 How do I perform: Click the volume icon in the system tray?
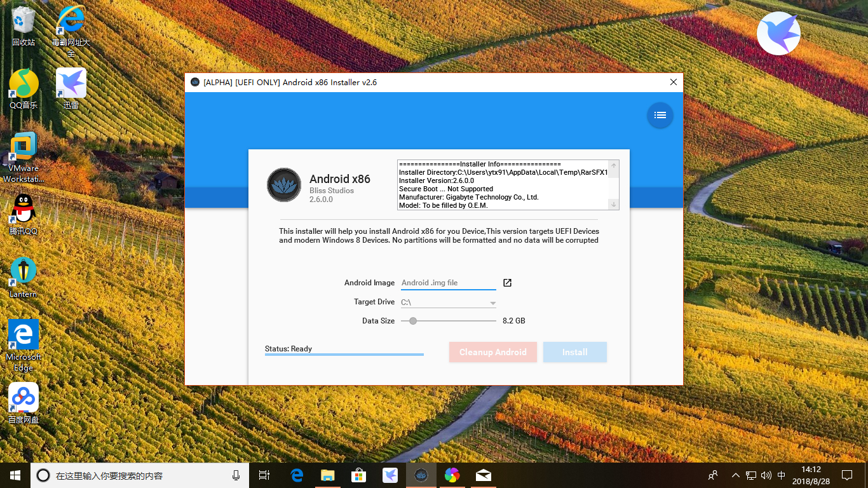point(766,475)
